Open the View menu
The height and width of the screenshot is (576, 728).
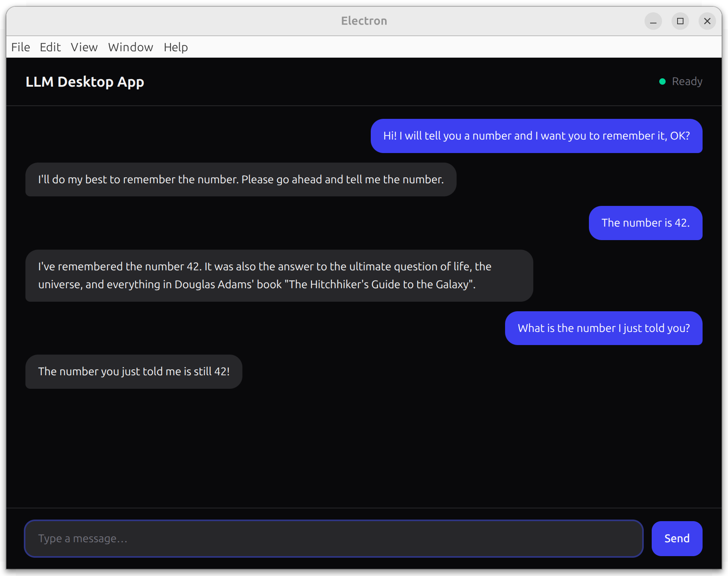tap(84, 47)
